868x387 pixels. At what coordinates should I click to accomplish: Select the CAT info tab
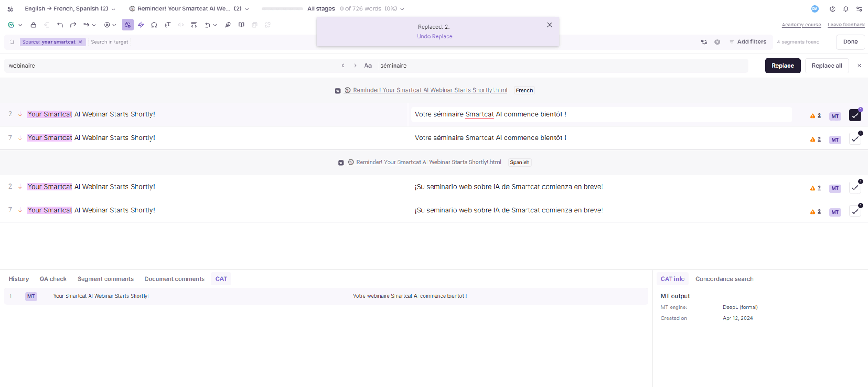(x=672, y=279)
